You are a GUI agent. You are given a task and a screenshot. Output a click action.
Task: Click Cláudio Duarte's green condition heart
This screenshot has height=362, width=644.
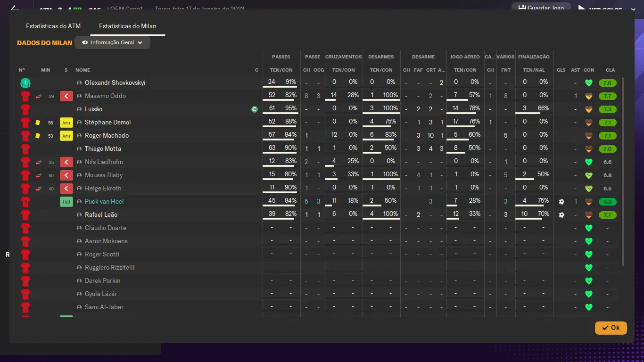pyautogui.click(x=588, y=228)
